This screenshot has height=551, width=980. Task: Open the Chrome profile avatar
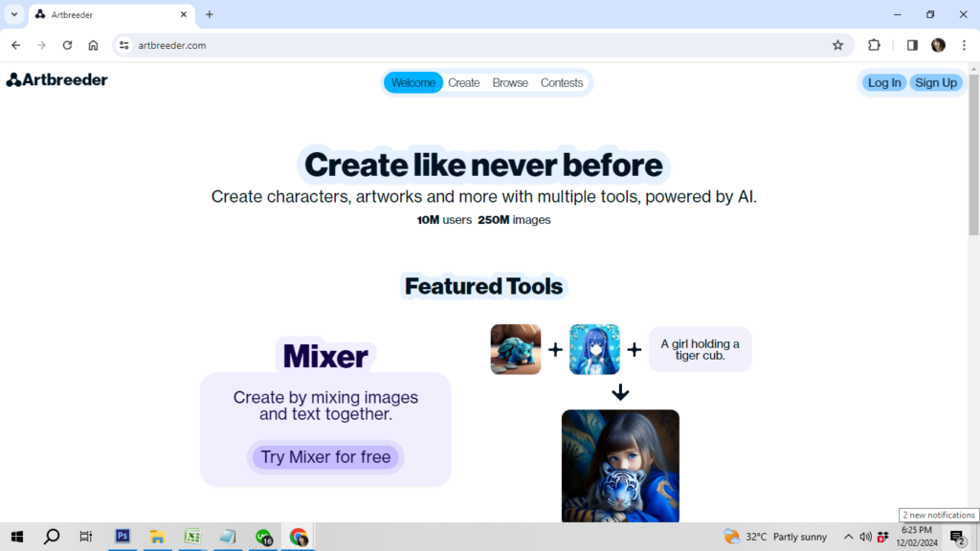coord(938,45)
